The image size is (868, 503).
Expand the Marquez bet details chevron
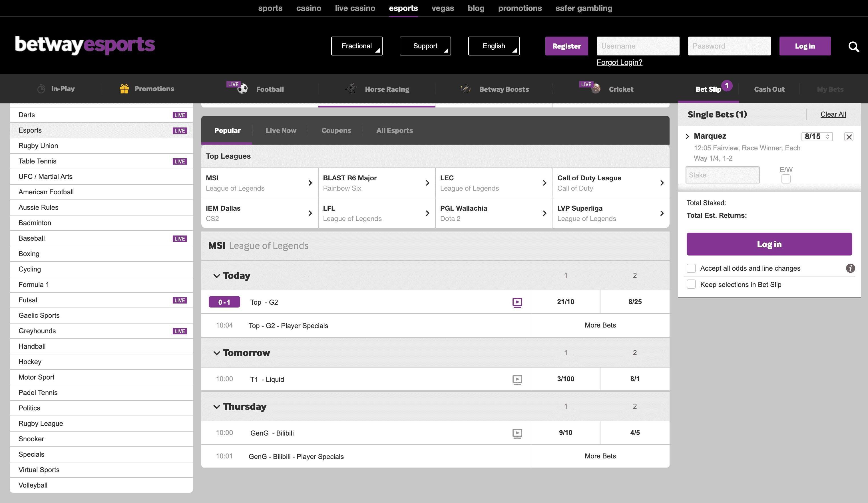tap(688, 136)
